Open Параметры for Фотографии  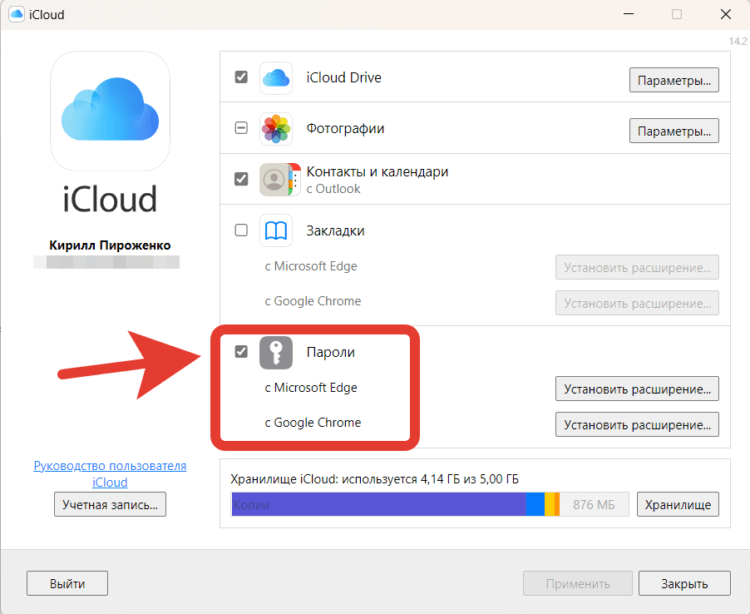(x=674, y=131)
